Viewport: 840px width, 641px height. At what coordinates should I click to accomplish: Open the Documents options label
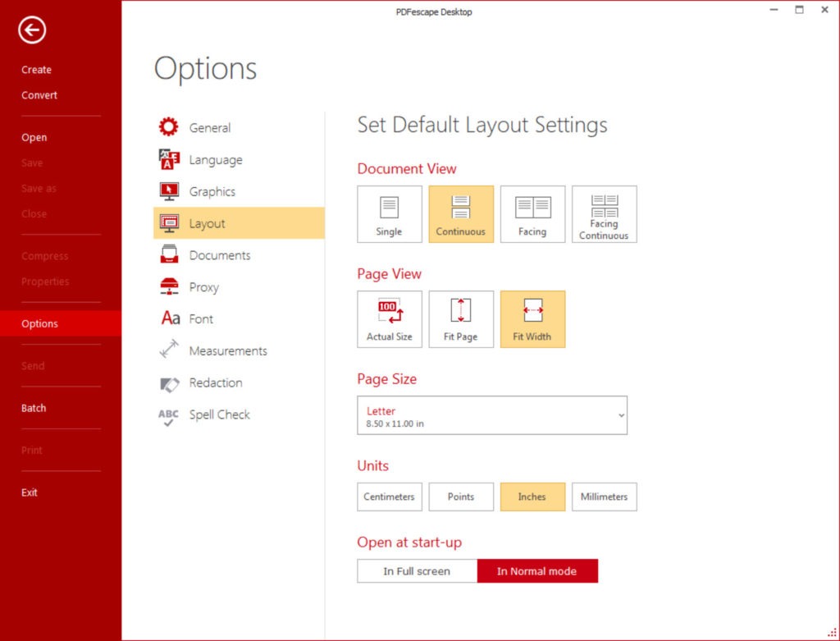tap(220, 255)
